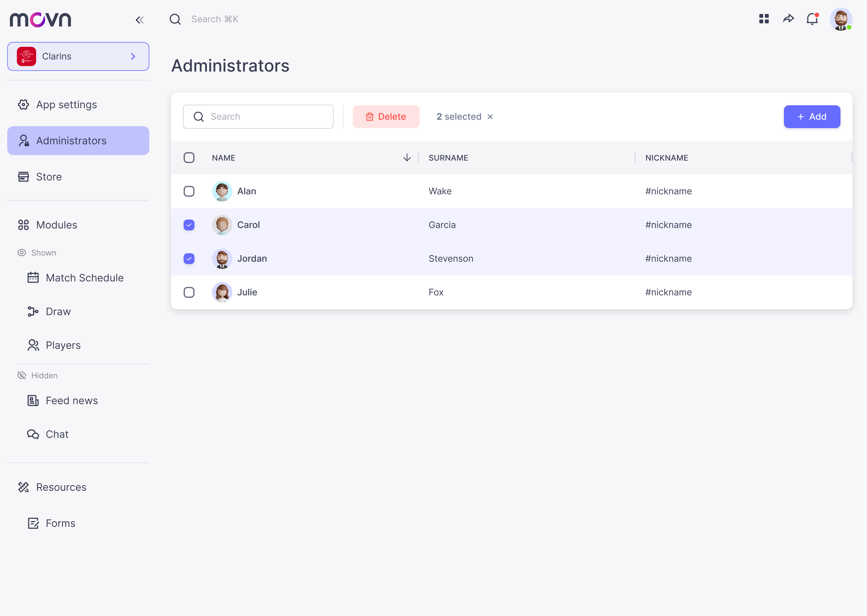Expand the Resources section

click(61, 487)
